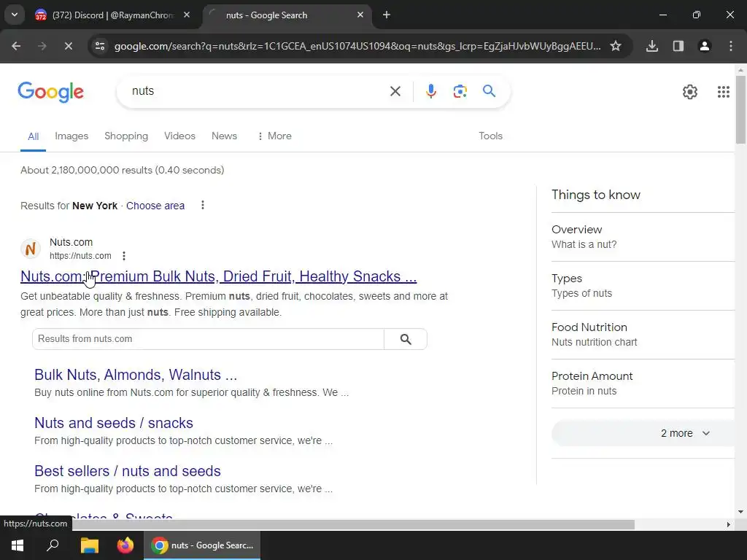Stop page loading with the X button
747x560 pixels.
[x=68, y=46]
